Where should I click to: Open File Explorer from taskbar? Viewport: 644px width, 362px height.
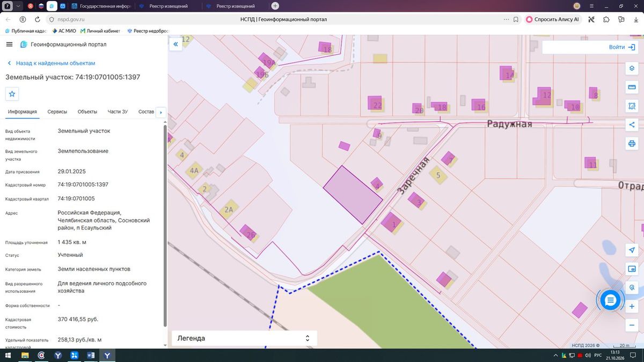(x=25, y=356)
